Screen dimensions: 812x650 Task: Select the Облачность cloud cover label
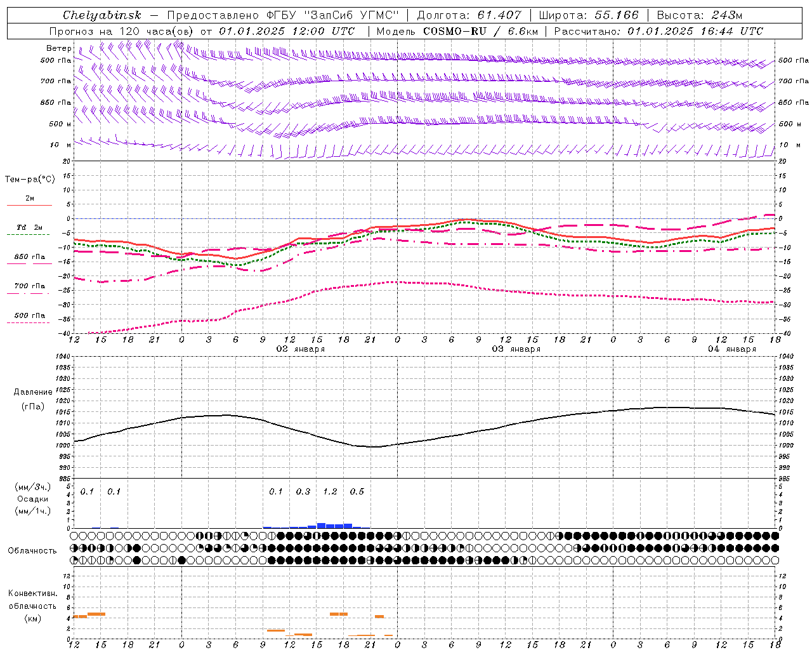click(x=32, y=550)
